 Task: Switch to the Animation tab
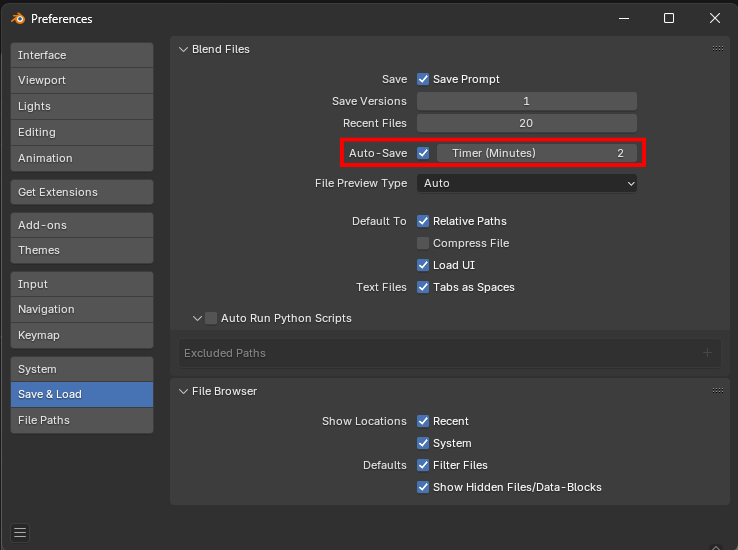click(x=82, y=158)
